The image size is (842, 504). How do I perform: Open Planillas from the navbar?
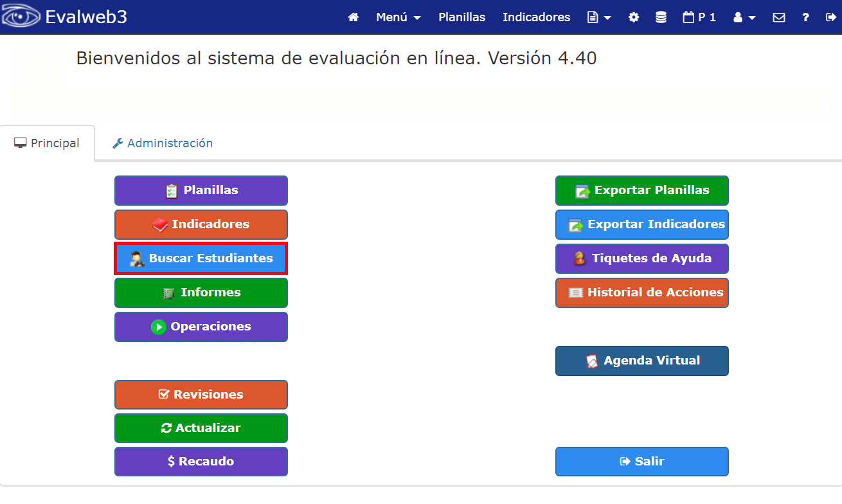[461, 17]
